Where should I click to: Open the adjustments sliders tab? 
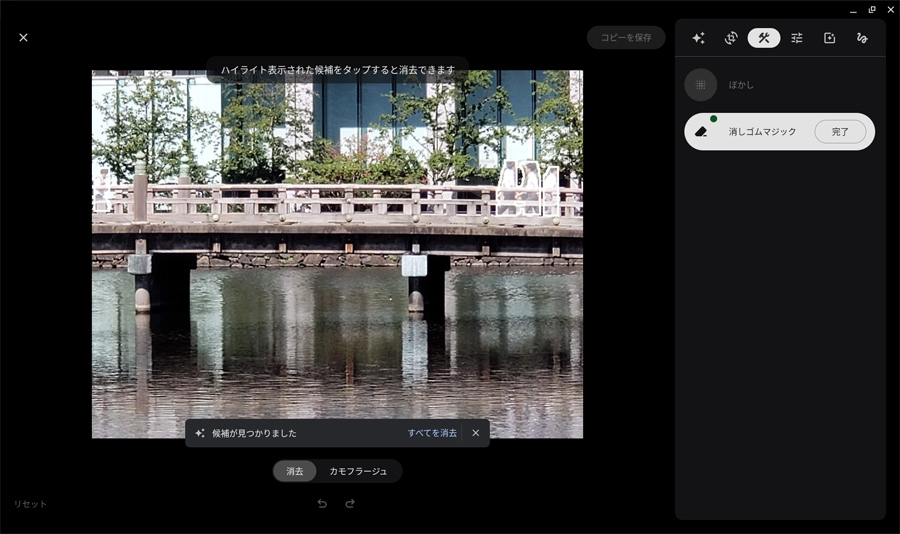(x=797, y=38)
